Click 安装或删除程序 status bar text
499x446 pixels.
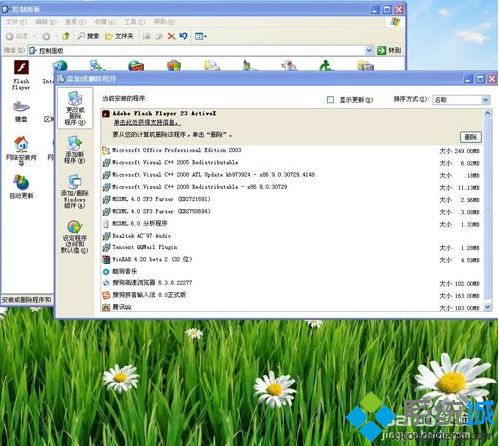tap(27, 300)
